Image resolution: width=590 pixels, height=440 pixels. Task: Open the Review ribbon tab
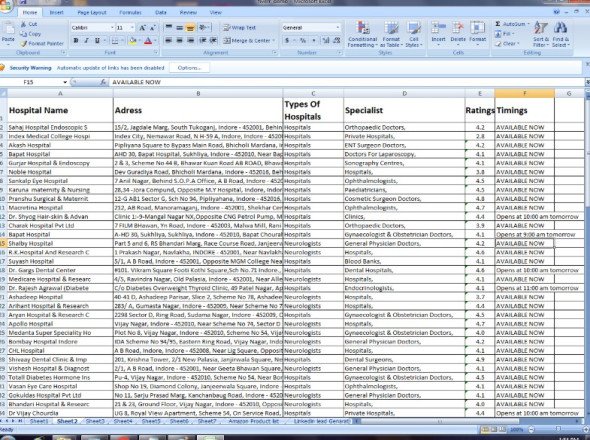click(x=188, y=12)
